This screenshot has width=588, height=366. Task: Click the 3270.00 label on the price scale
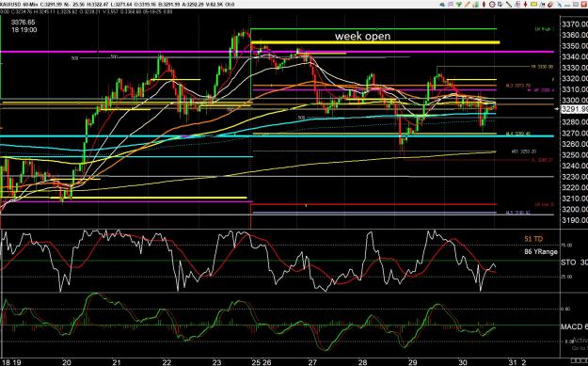click(575, 133)
